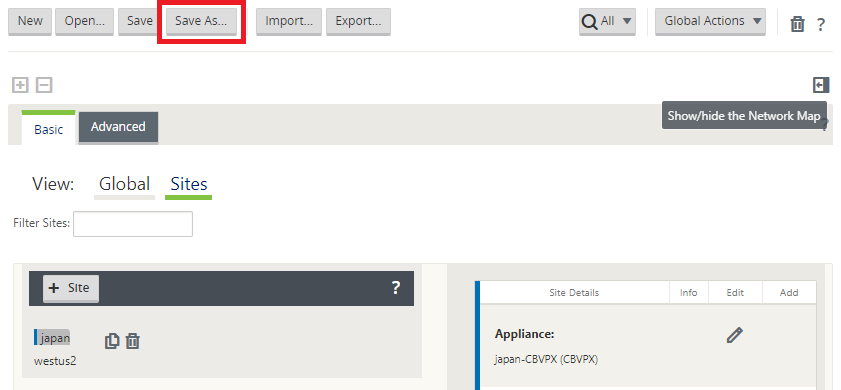Add a new site with + Site
Viewport: 841px width, 390px height.
pos(71,288)
